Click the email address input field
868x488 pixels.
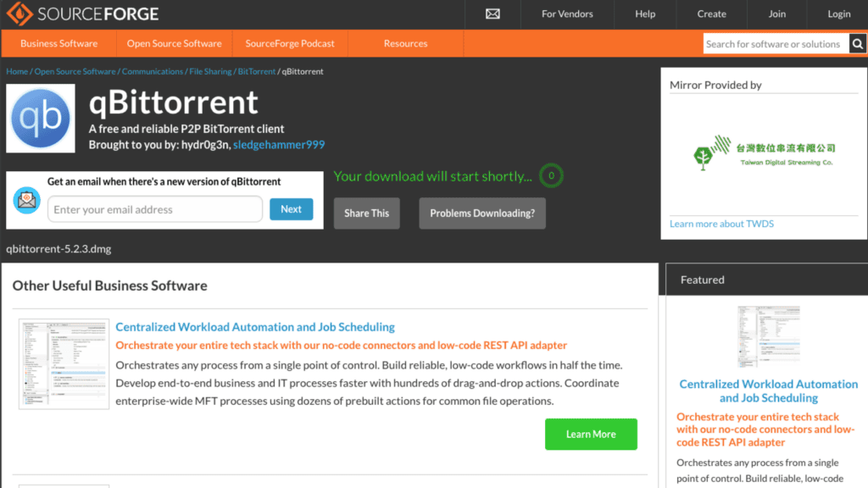click(155, 209)
